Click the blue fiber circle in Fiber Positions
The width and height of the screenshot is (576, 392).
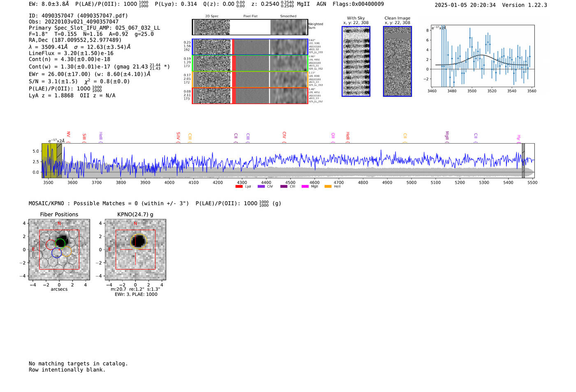click(57, 253)
